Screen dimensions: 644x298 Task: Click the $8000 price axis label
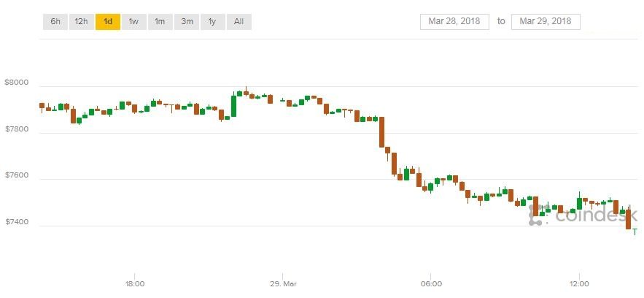[x=16, y=83]
